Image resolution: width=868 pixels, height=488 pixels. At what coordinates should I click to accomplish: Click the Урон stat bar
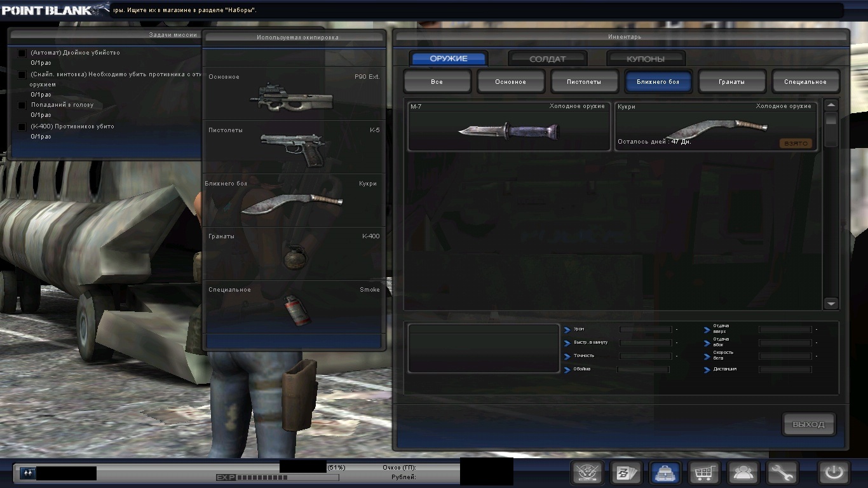pos(646,329)
